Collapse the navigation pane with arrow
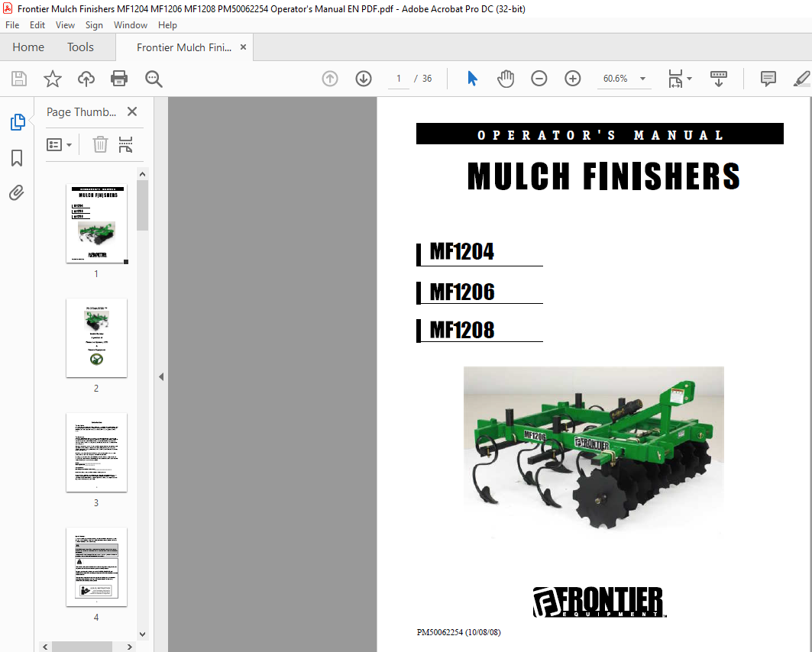This screenshot has width=812, height=652. (x=161, y=376)
